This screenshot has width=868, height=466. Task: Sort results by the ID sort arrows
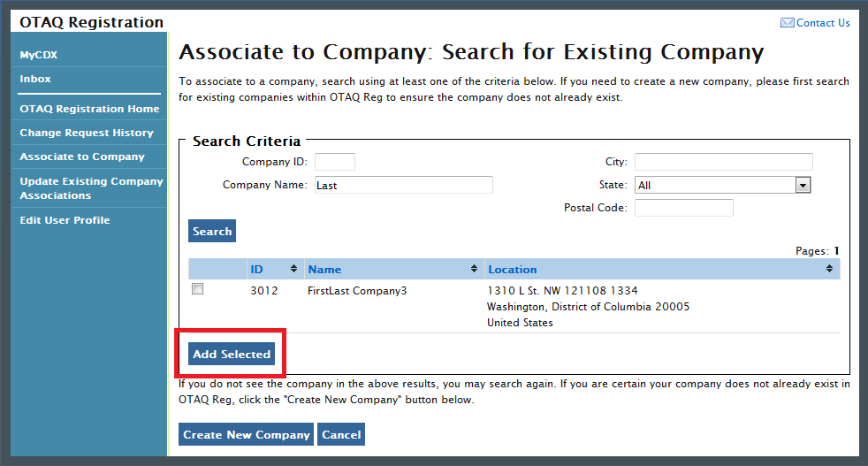[293, 269]
